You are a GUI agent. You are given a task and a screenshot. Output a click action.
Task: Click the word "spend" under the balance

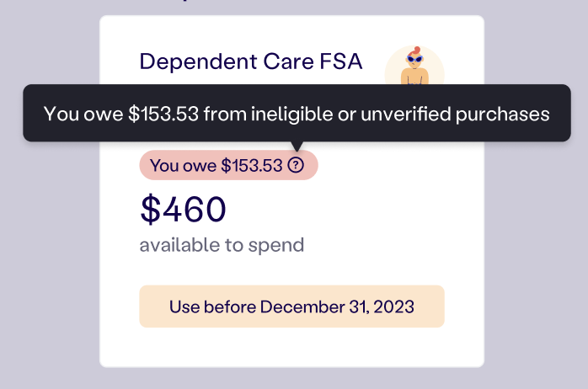tap(279, 245)
